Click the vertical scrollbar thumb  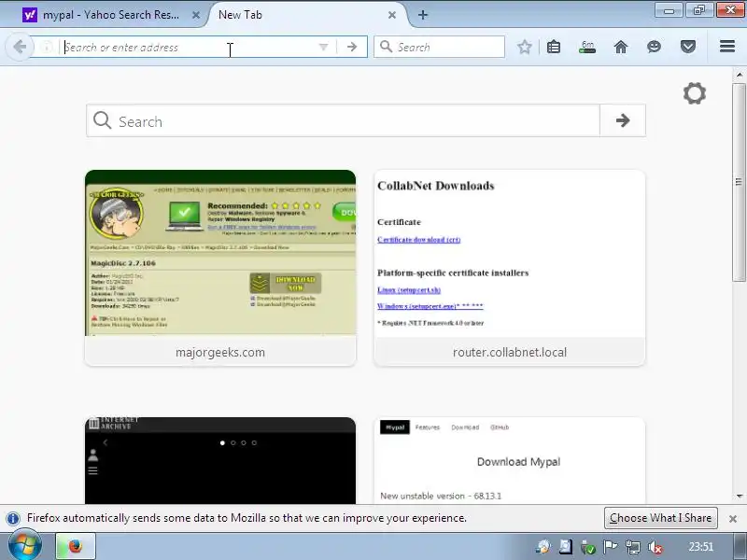739,182
